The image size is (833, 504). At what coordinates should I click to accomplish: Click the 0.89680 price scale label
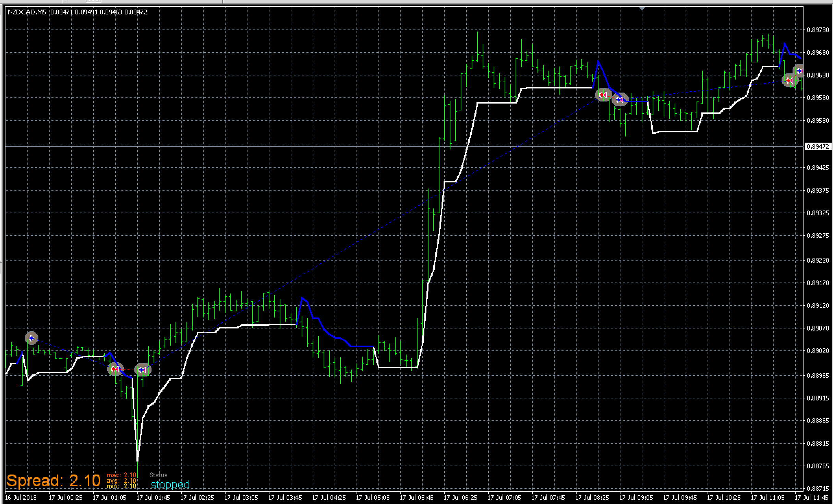click(818, 52)
